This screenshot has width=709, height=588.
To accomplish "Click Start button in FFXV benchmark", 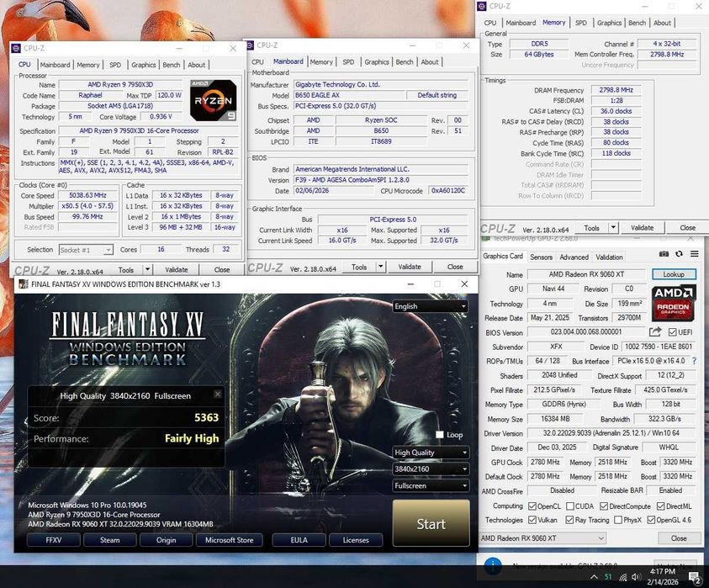I will pyautogui.click(x=431, y=523).
